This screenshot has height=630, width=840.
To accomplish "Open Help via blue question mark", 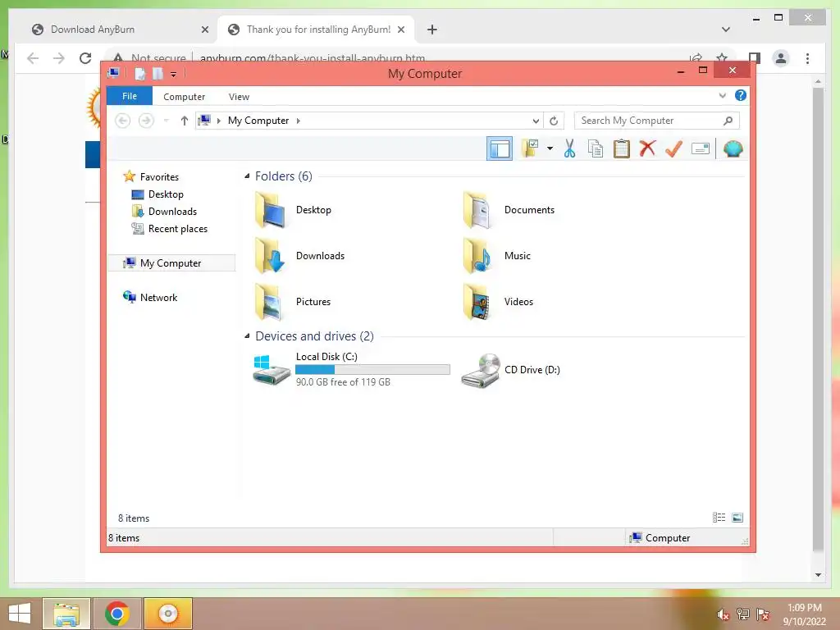I will pyautogui.click(x=741, y=95).
